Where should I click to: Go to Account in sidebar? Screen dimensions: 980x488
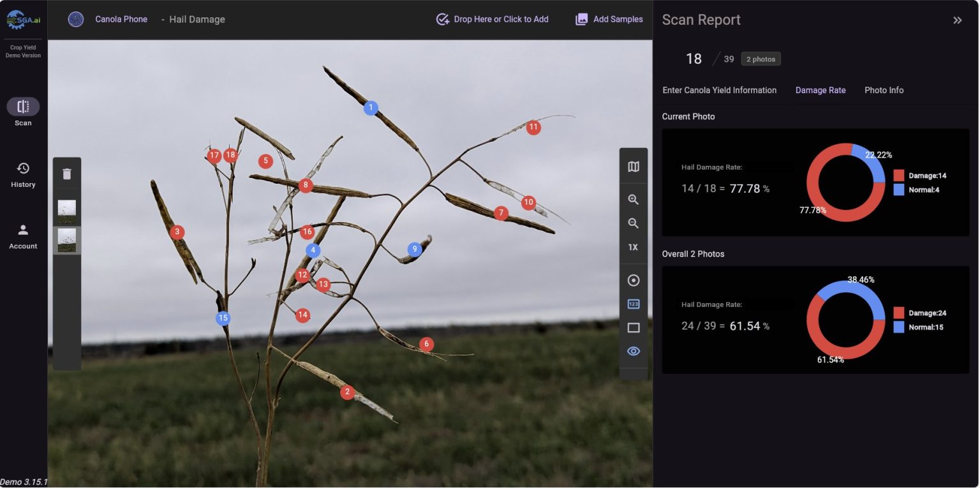click(x=23, y=236)
